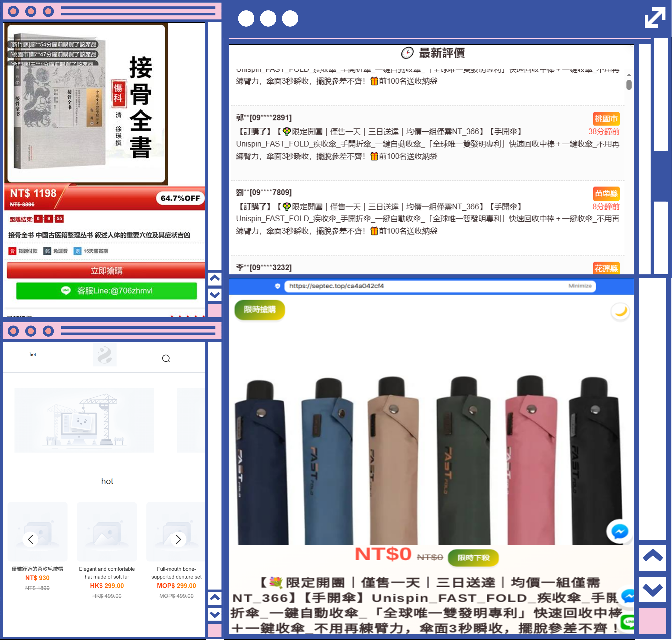Open the Messenger chat bubble over the umbrellas

619,531
